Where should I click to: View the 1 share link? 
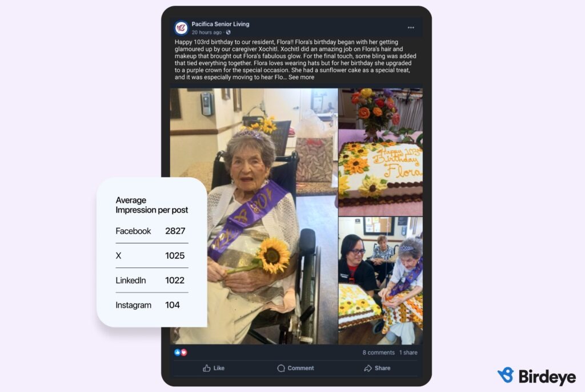pos(408,353)
